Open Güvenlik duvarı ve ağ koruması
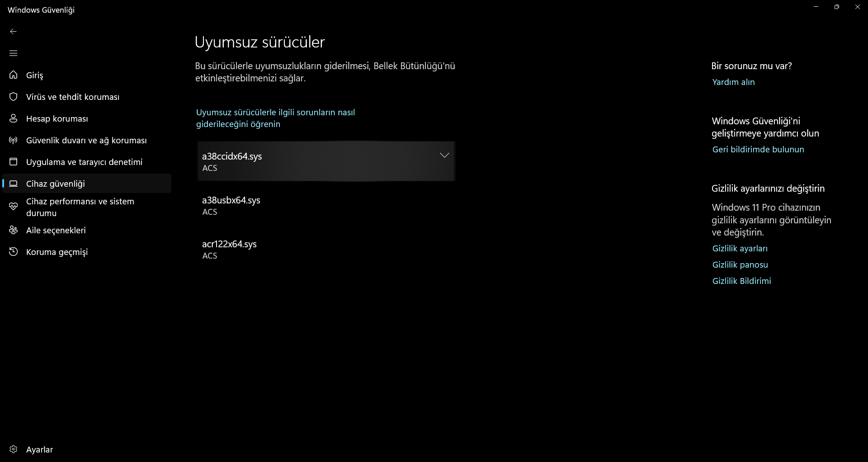 [x=86, y=141]
